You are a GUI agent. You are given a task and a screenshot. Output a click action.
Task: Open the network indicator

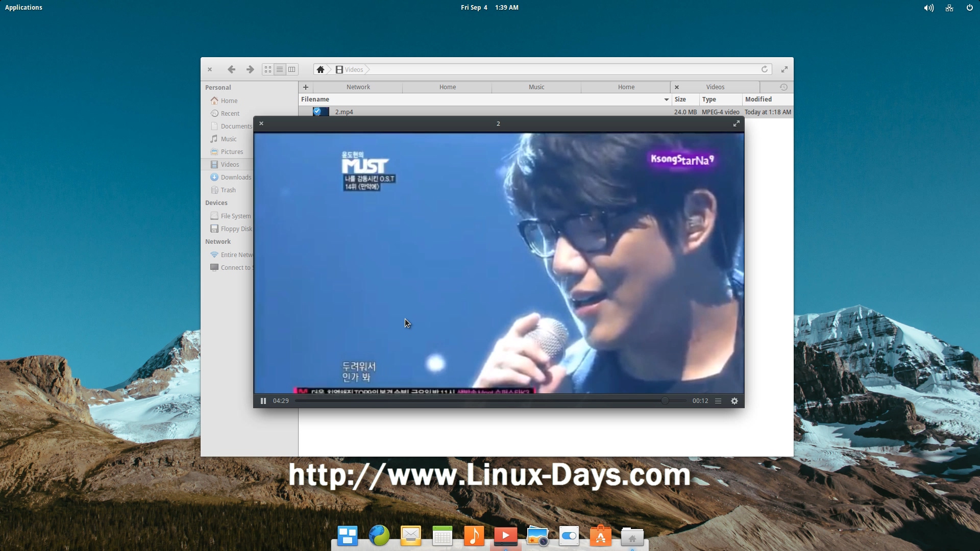(949, 8)
